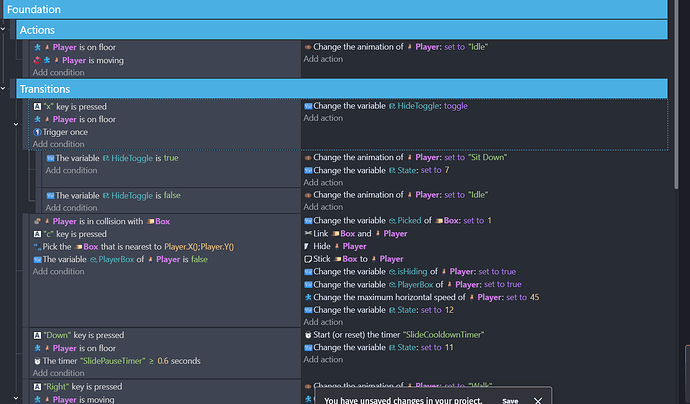690x404 pixels.
Task: Click the timer icon for SlideCooldownTimer action
Action: coord(308,335)
